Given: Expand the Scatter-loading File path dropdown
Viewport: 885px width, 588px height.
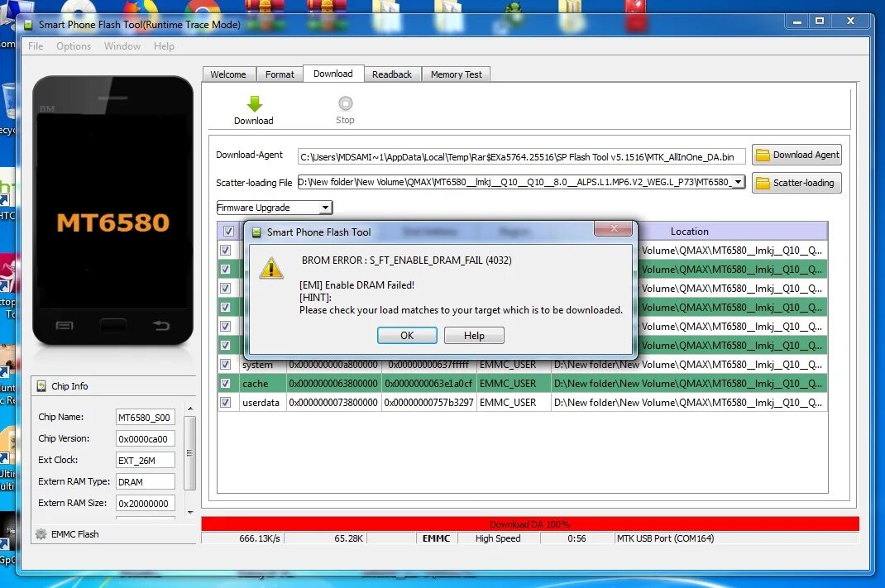Looking at the screenshot, I should click(739, 182).
